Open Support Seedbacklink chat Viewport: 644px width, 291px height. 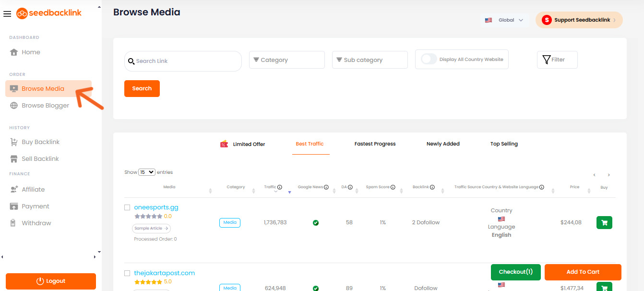coord(579,20)
